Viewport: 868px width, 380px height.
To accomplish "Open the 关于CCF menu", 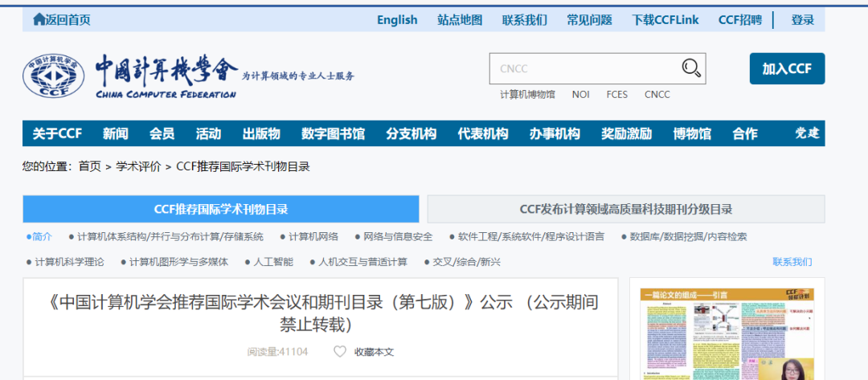I will tap(57, 133).
